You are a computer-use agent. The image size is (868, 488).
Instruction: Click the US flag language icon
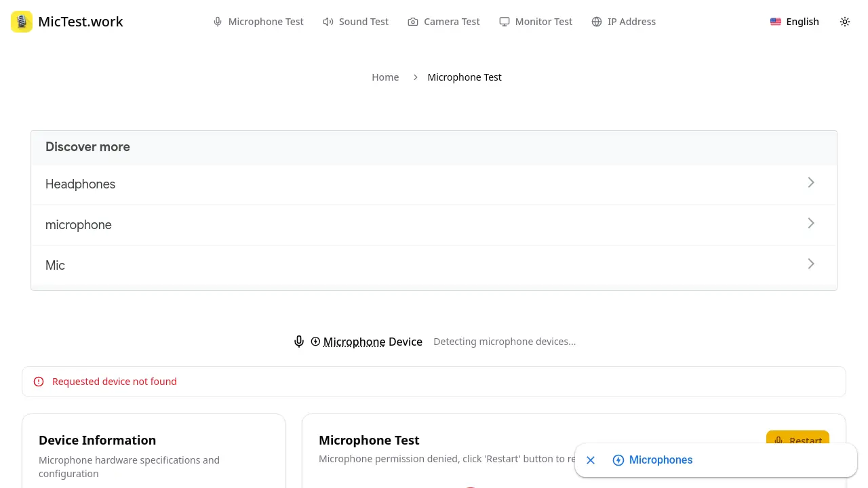[776, 22]
